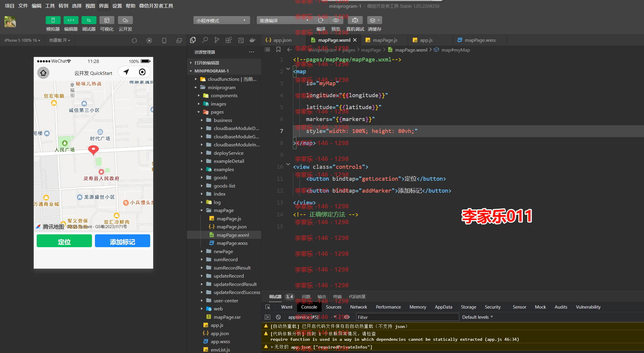Toggle the visualization panel button
Image resolution: width=644 pixels, height=353 pixels.
[107, 20]
